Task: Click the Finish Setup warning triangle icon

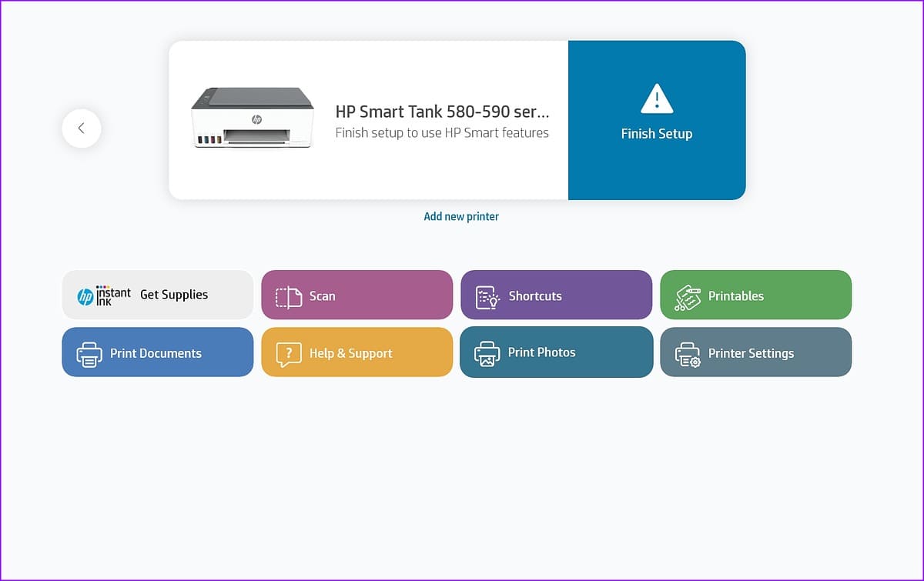Action: tap(657, 99)
